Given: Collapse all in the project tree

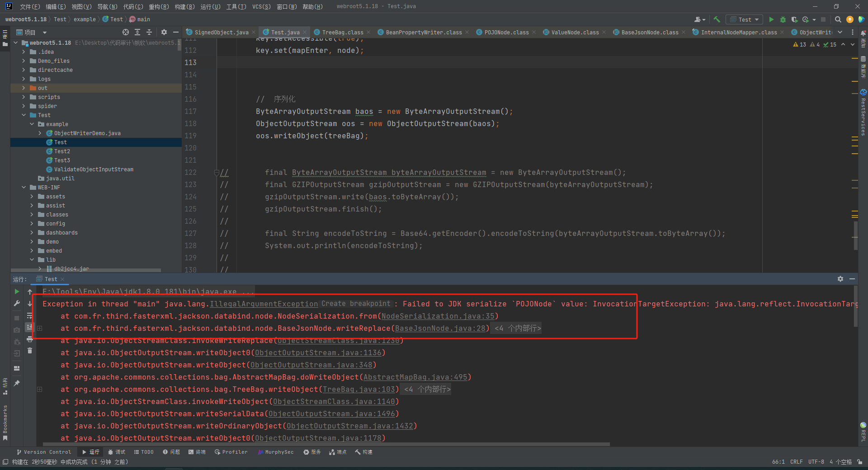Looking at the screenshot, I should coord(149,32).
